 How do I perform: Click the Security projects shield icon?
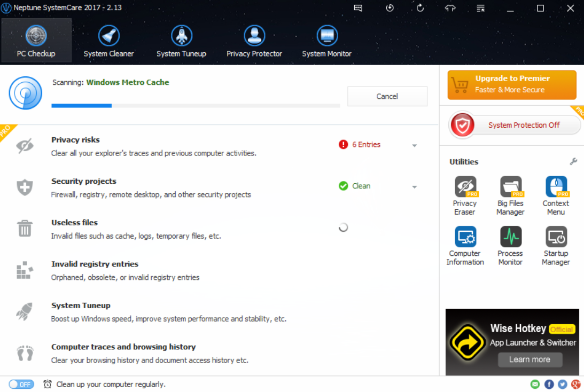pyautogui.click(x=25, y=187)
